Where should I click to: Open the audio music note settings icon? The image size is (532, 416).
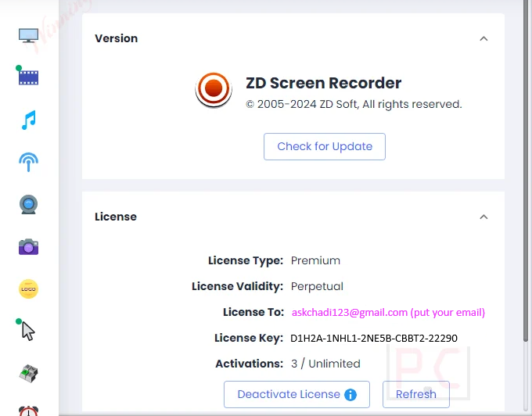click(28, 120)
